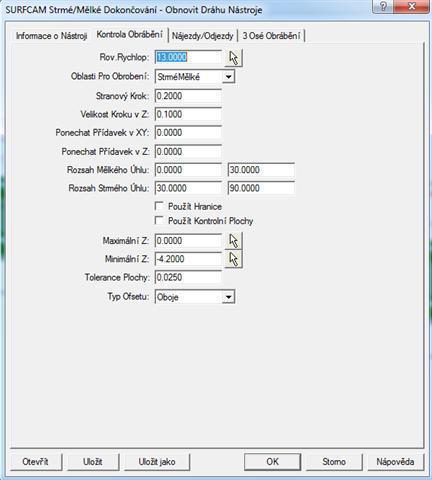Click the Uložit jako button
Image resolution: width=432 pixels, height=480 pixels.
[157, 462]
